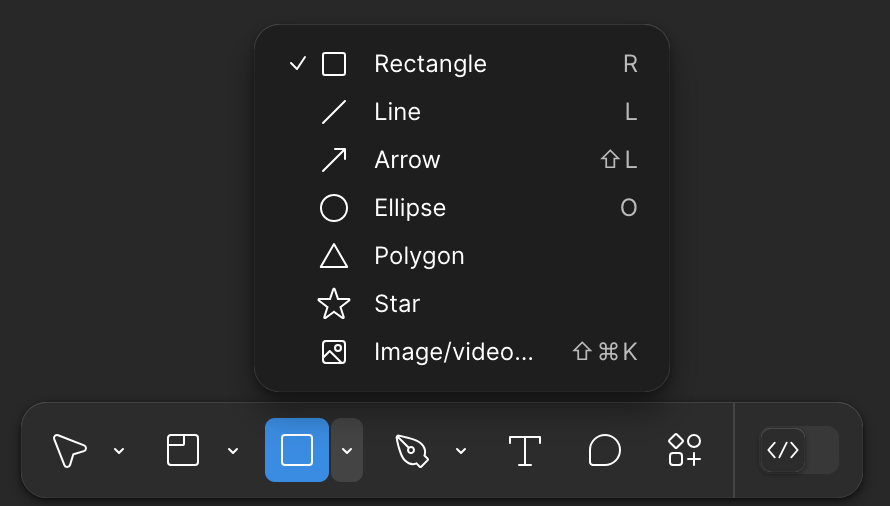Open the Actions components icon

684,450
